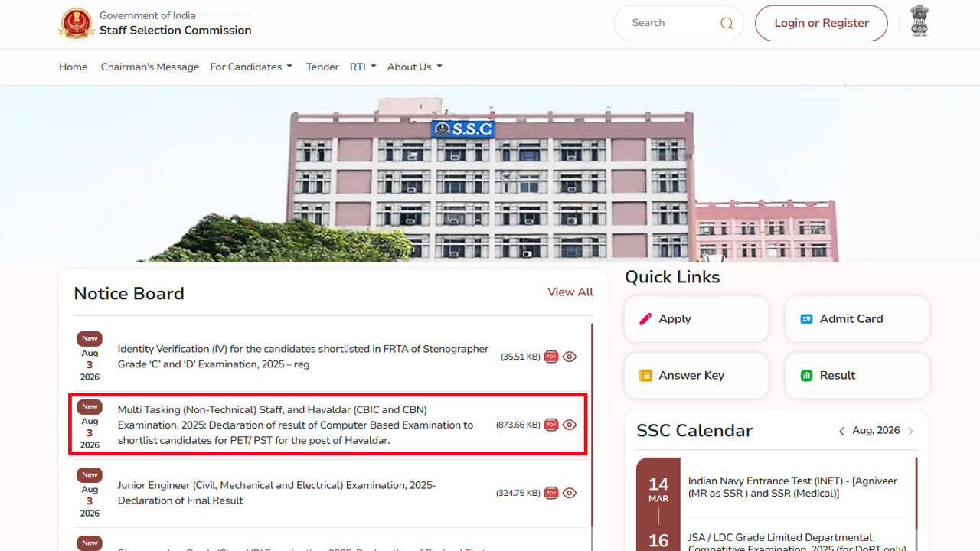This screenshot has height=551, width=980.
Task: Open PDF icon for Junior Engineer notice
Action: point(551,493)
